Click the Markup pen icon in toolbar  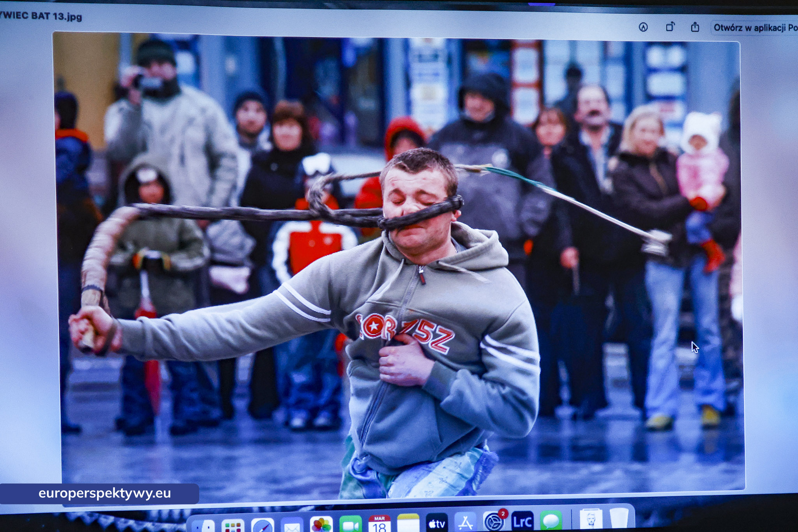point(643,27)
